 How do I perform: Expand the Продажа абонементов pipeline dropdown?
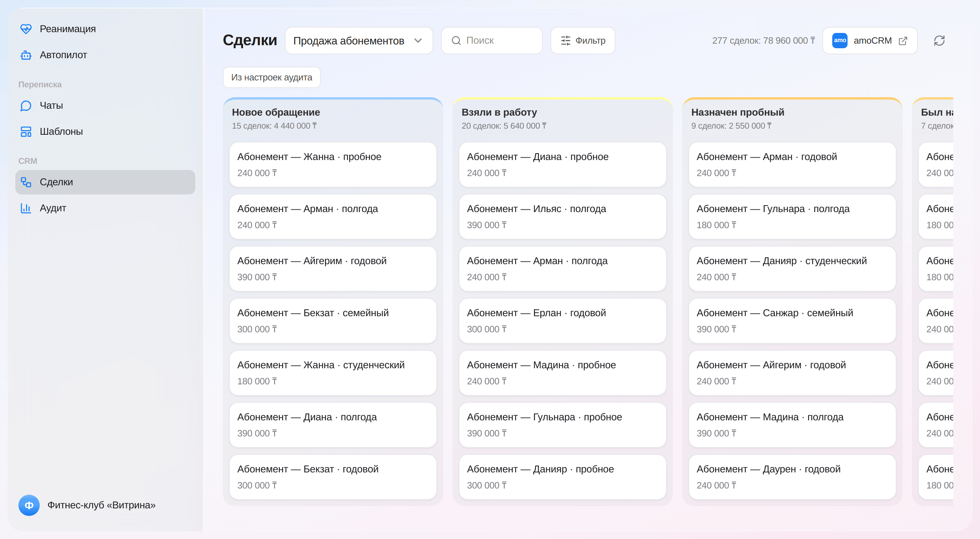click(x=359, y=41)
